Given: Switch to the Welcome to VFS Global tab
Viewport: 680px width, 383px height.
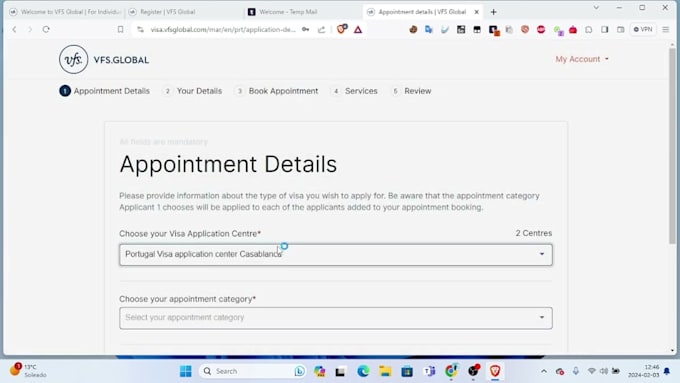Looking at the screenshot, I should coord(65,12).
